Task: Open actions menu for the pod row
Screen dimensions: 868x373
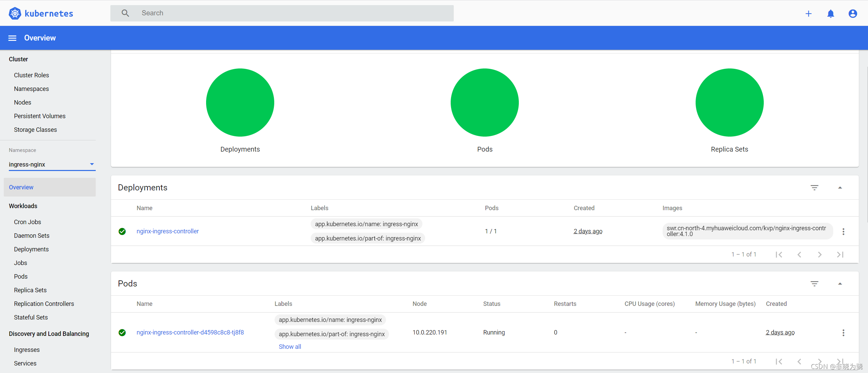Action: point(843,332)
